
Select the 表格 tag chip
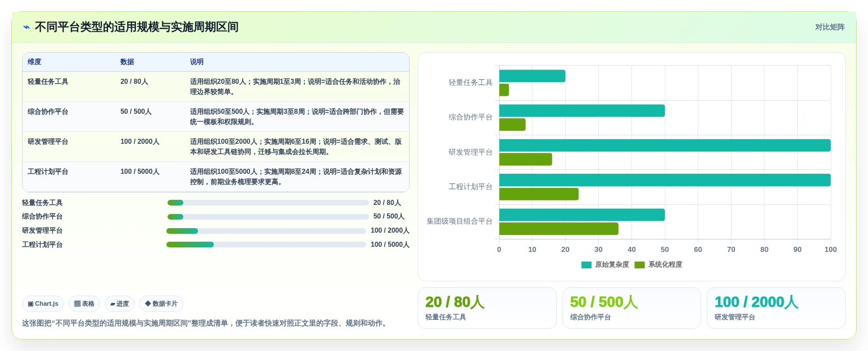coord(84,304)
